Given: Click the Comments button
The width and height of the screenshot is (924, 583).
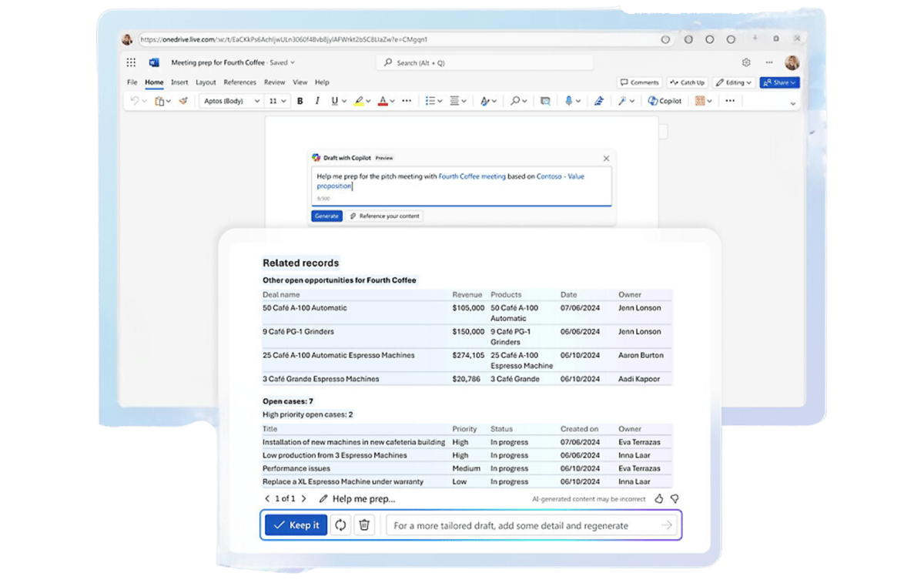Looking at the screenshot, I should coord(640,82).
